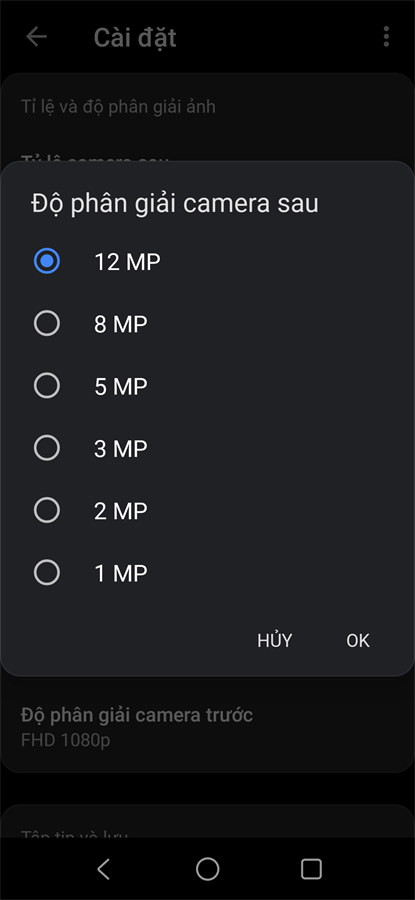Click the FHD 1080p value text
This screenshot has height=900, width=415.
pyautogui.click(x=65, y=740)
